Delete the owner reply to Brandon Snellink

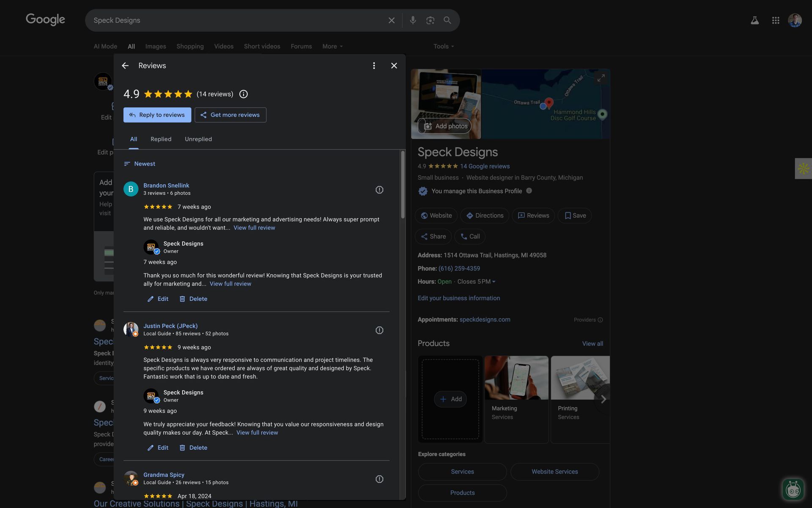point(193,299)
